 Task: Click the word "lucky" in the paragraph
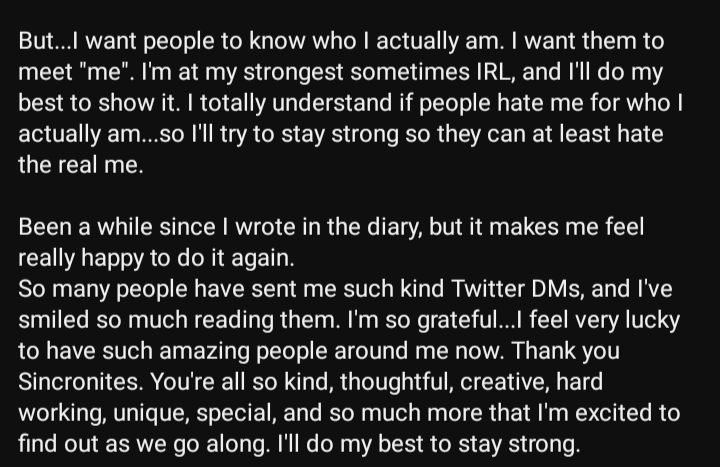point(652,321)
